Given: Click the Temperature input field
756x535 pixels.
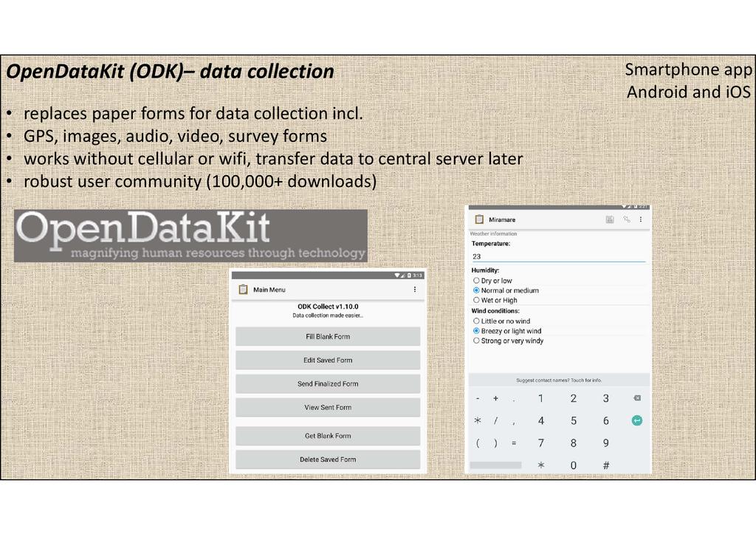Looking at the screenshot, I should click(557, 256).
